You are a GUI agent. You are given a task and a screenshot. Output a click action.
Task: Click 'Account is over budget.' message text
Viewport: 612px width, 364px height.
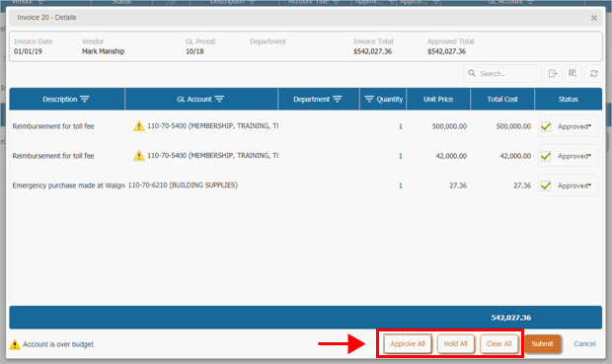[x=58, y=344]
